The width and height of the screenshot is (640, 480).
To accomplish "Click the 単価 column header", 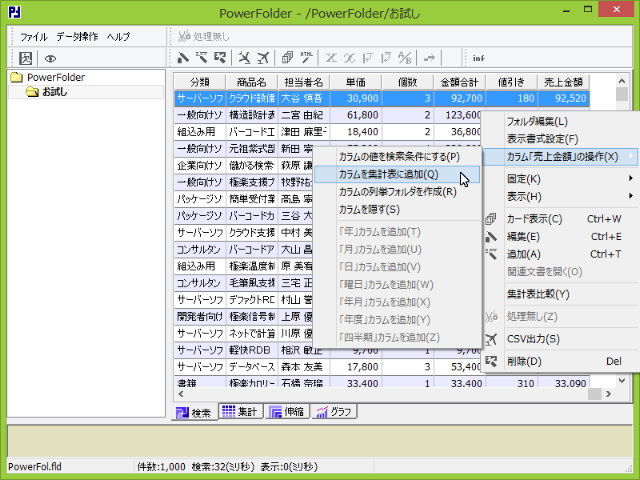I will tap(356, 82).
